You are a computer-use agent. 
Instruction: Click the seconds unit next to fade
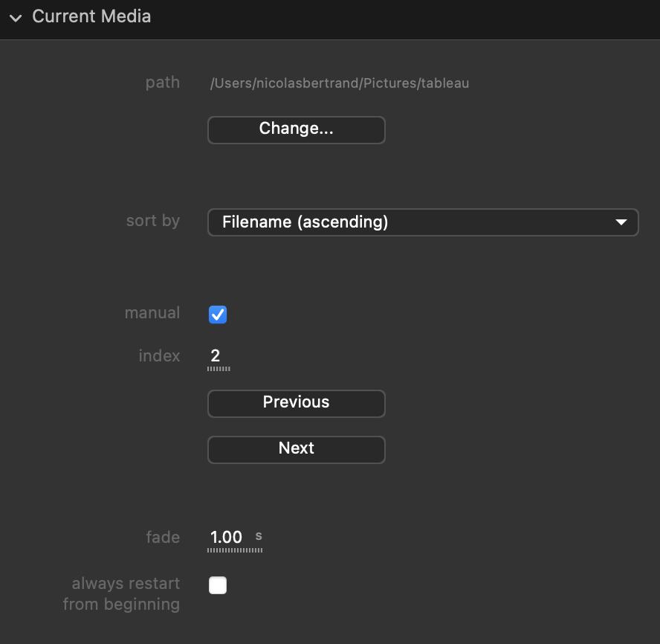(x=259, y=535)
